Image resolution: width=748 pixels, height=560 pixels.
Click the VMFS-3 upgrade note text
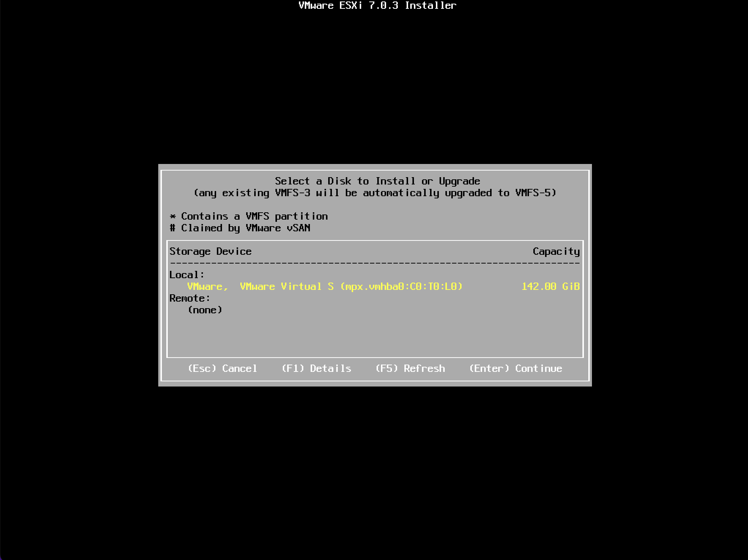[x=375, y=193]
